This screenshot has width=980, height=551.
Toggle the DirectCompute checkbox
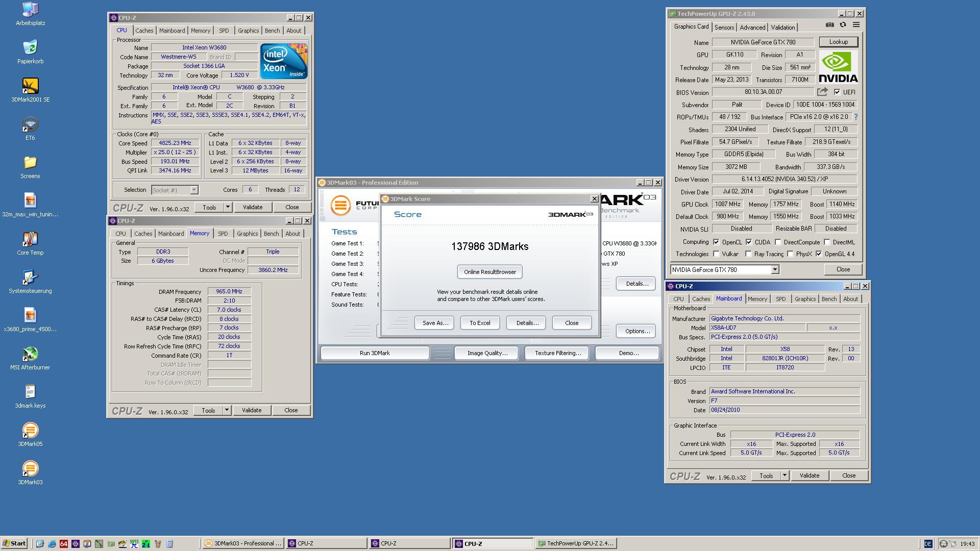[x=778, y=242]
